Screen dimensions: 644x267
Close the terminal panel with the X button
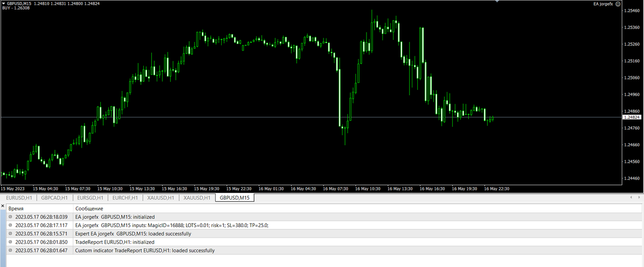tap(2, 206)
